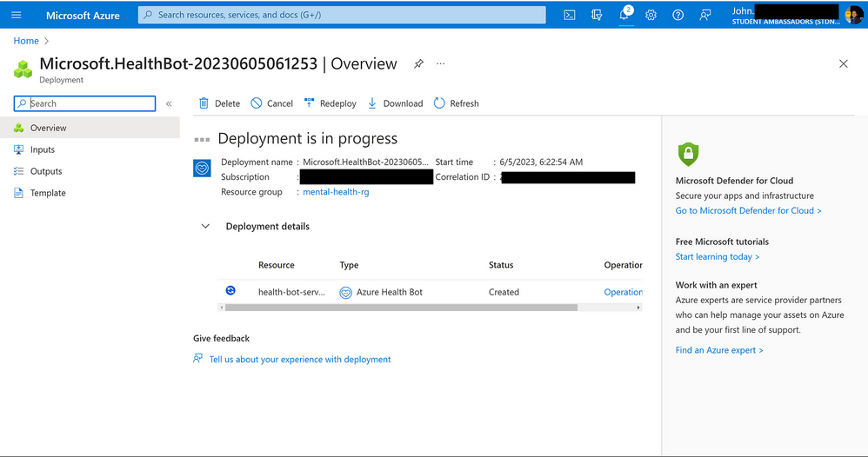The image size is (868, 457).
Task: Open the notifications bell
Action: click(x=624, y=15)
